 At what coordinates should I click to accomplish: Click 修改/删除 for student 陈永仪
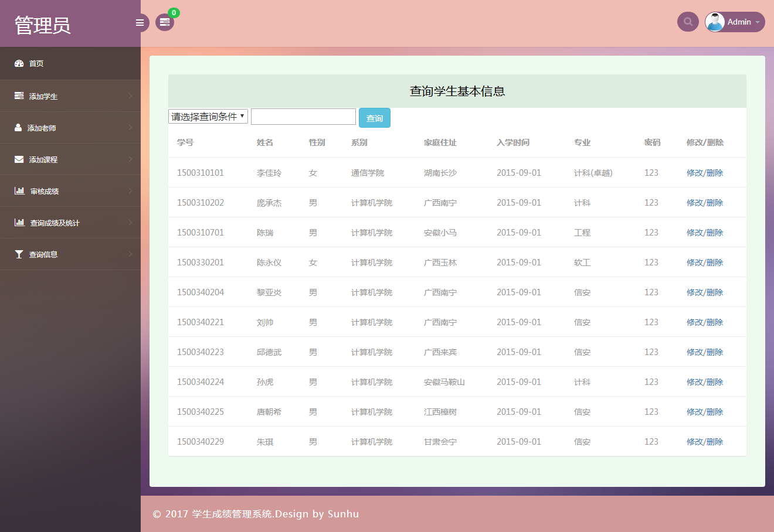[705, 262]
